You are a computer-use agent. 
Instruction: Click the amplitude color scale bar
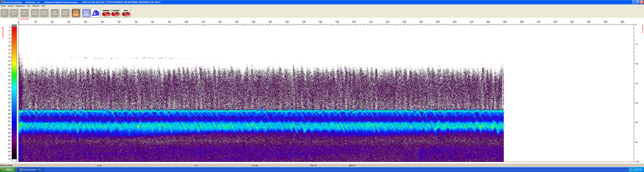[14, 93]
